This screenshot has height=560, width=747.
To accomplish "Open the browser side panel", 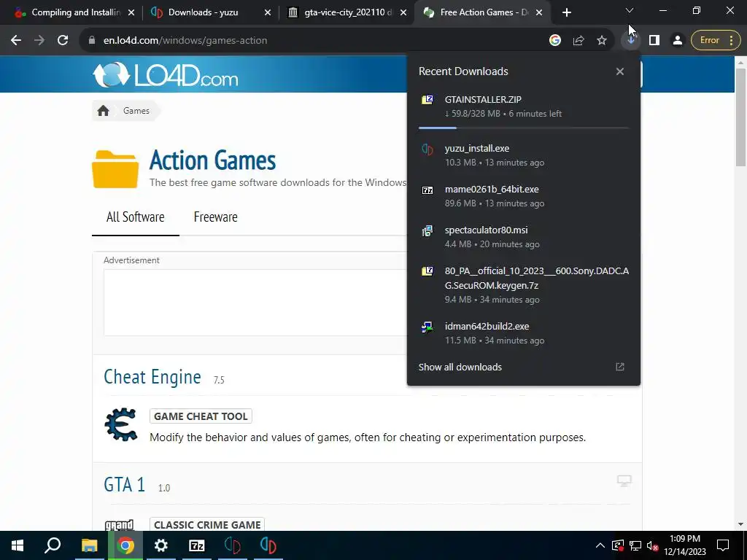I will point(654,41).
